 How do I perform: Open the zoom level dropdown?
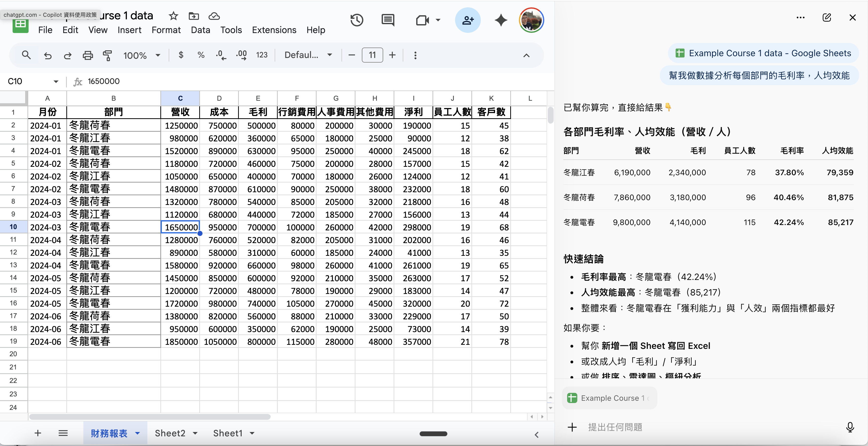point(142,55)
